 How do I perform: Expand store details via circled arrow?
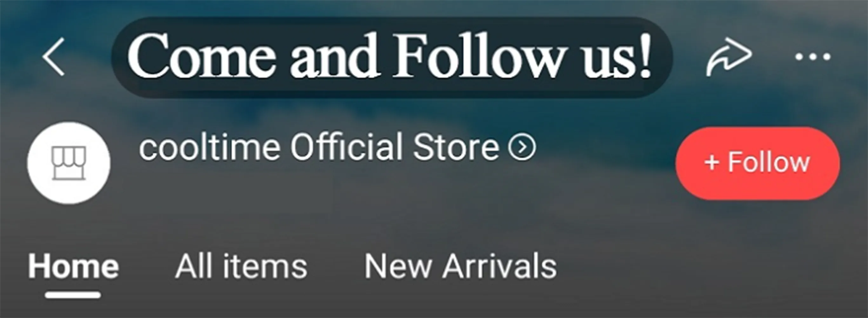522,147
